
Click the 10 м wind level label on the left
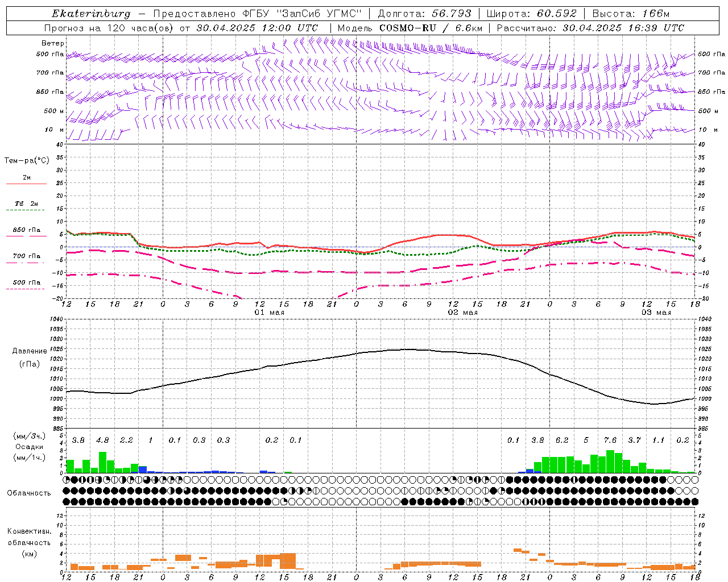click(x=54, y=130)
